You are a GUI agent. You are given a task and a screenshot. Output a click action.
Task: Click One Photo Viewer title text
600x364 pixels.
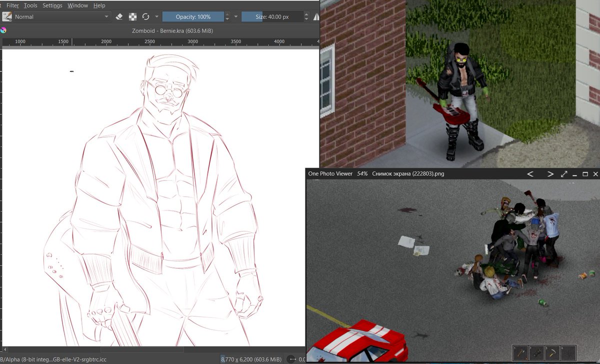point(330,173)
